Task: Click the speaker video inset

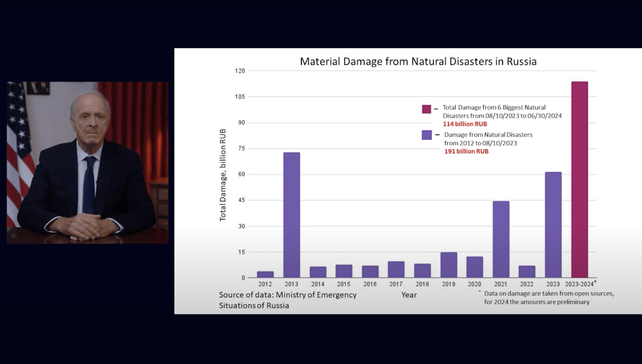Action: [x=88, y=162]
